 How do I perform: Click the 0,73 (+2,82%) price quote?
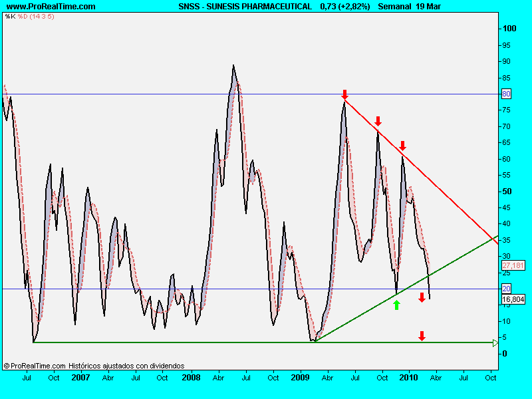click(x=344, y=7)
